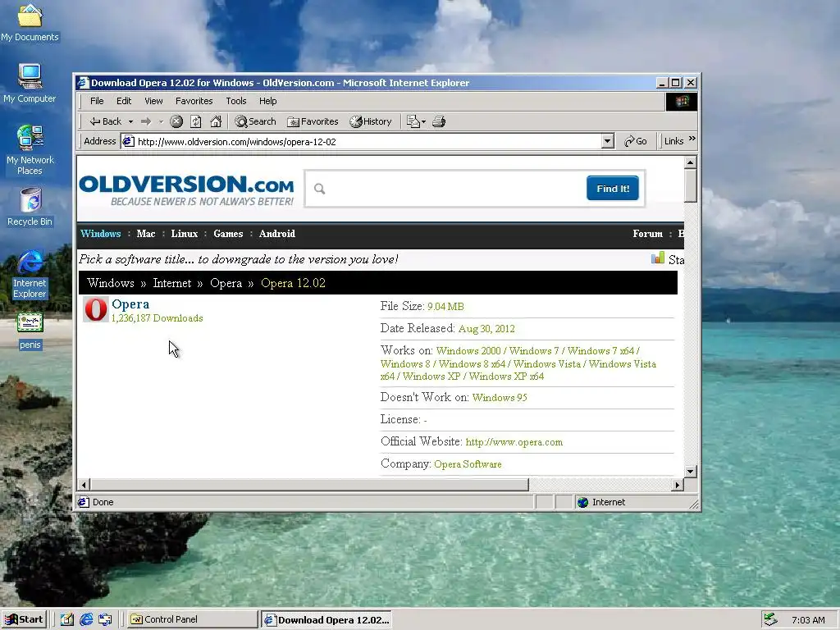The height and width of the screenshot is (630, 840).
Task: Click the Mac navigation link
Action: pyautogui.click(x=146, y=234)
